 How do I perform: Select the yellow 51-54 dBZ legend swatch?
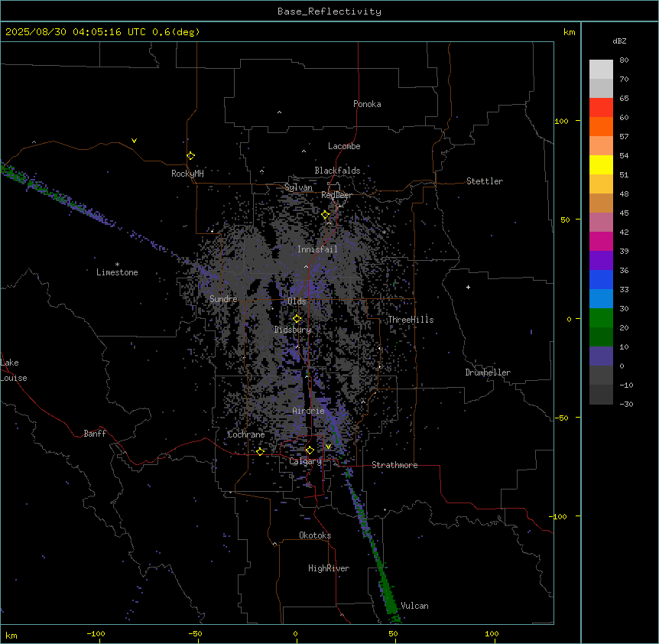[601, 164]
